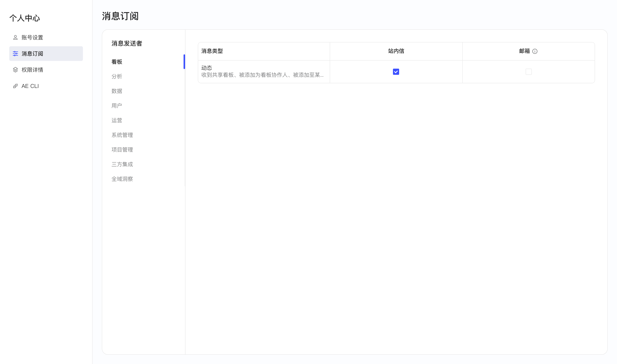Screen dimensions: 617x364
Task: Click the info icon next to 邮箱
Action: coord(535,51)
